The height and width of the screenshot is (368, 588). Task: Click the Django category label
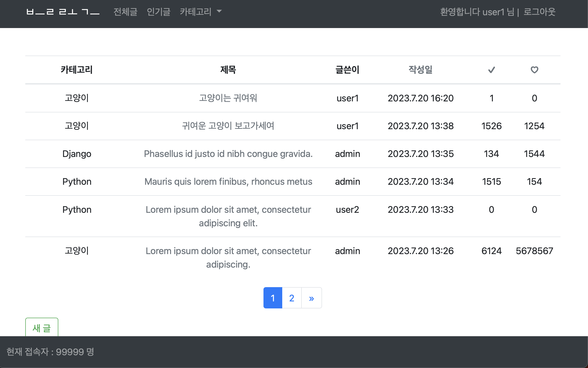pos(77,154)
